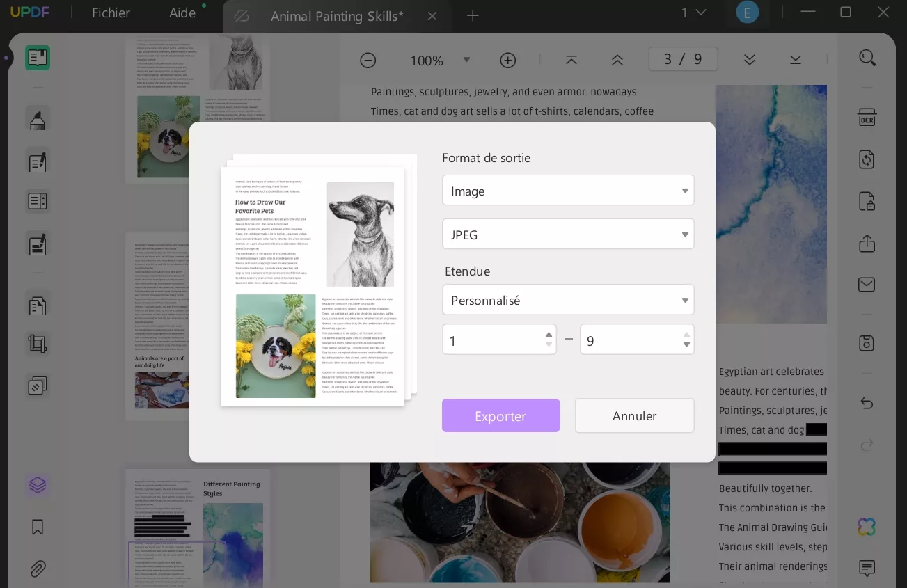Go to the previous page
The image size is (907, 588).
coord(617,60)
